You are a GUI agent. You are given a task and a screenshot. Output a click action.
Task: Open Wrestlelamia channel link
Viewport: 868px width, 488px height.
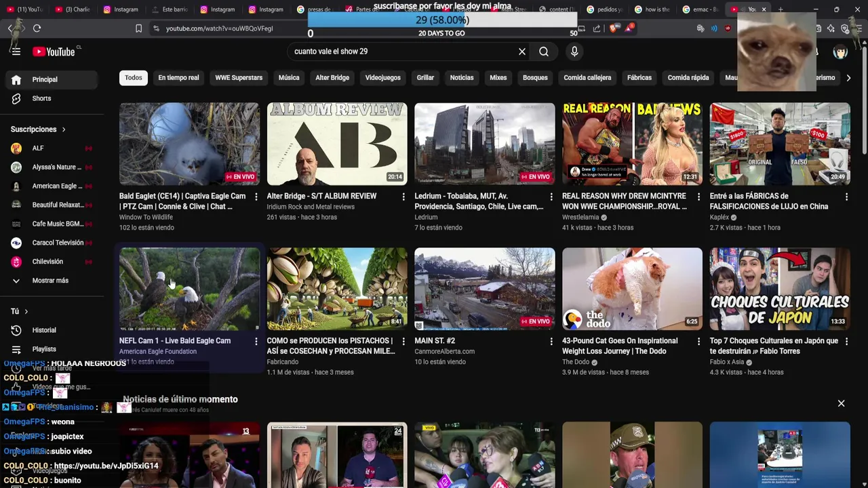(x=580, y=218)
